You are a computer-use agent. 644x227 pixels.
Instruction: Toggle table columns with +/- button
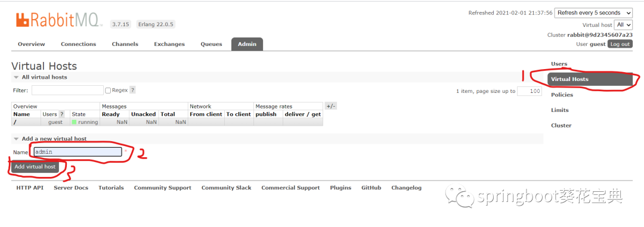tap(330, 106)
